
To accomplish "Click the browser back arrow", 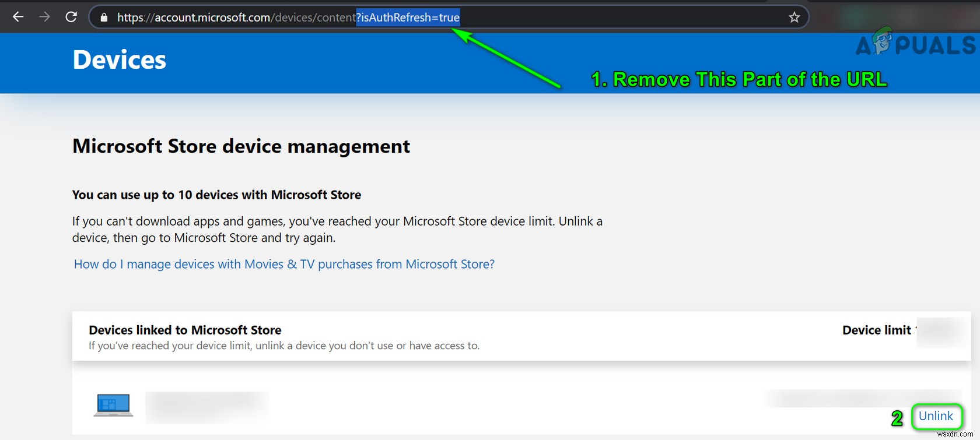I will [x=18, y=17].
